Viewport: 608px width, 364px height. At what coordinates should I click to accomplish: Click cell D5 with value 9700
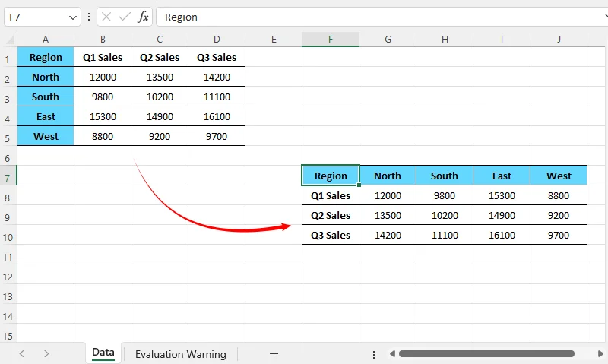(x=217, y=136)
